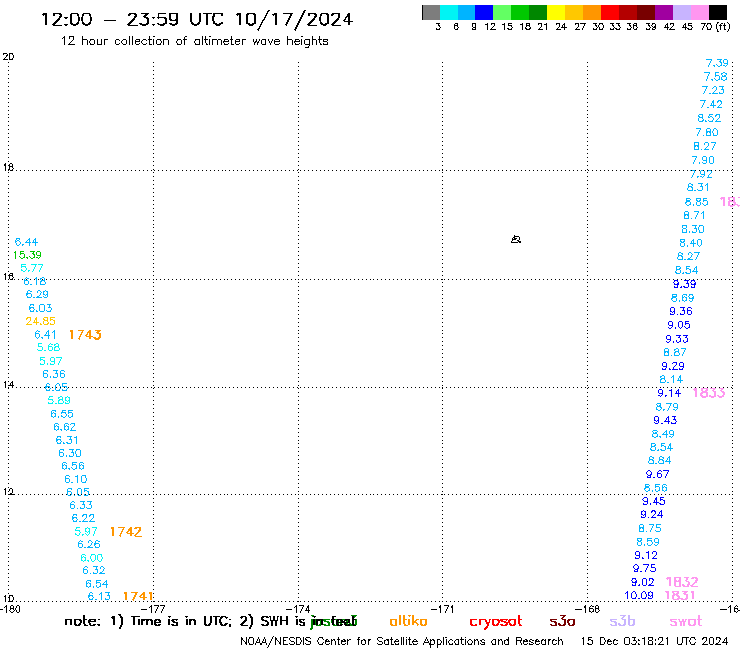Click the swot pass time 1831

point(680,595)
